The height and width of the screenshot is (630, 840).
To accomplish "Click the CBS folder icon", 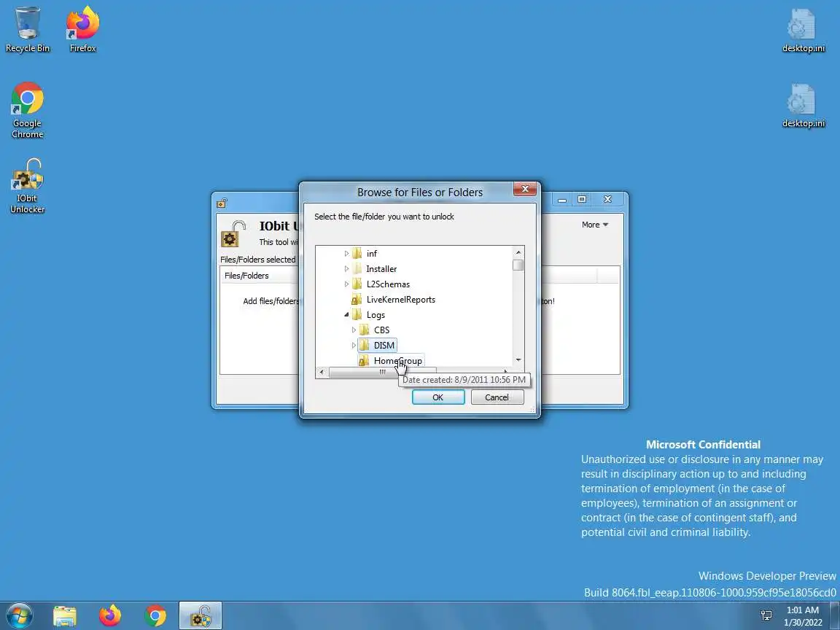I will coord(365,330).
